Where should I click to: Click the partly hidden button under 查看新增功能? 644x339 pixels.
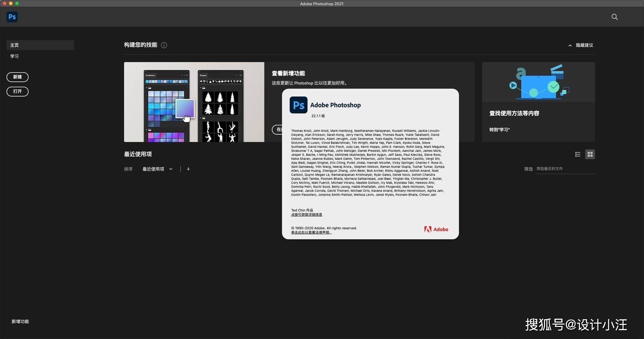pyautogui.click(x=277, y=130)
